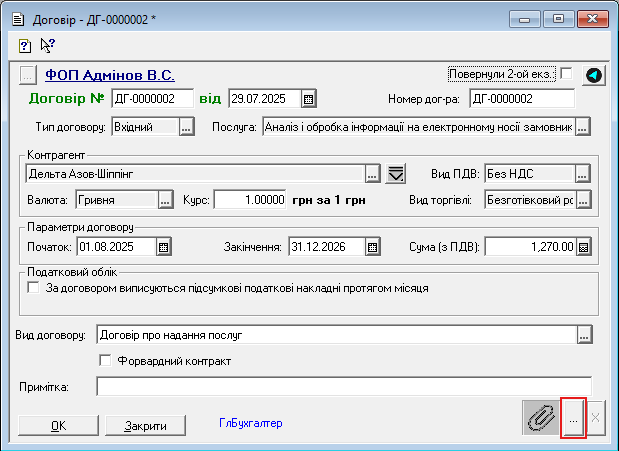Toggle 'Повернули 2-ой екз.' checkbox
Image resolution: width=619 pixels, height=451 pixels.
[x=566, y=74]
